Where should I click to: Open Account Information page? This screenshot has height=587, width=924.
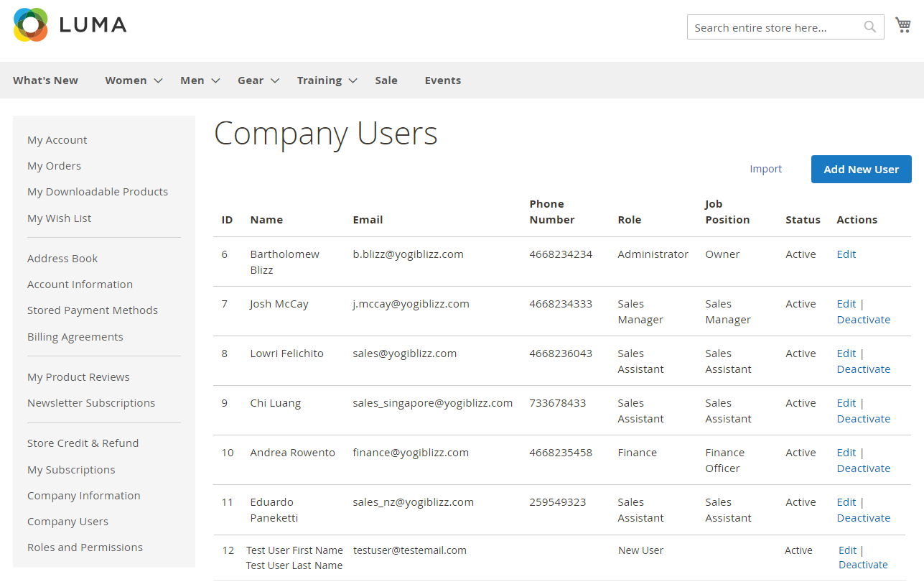pyautogui.click(x=80, y=285)
